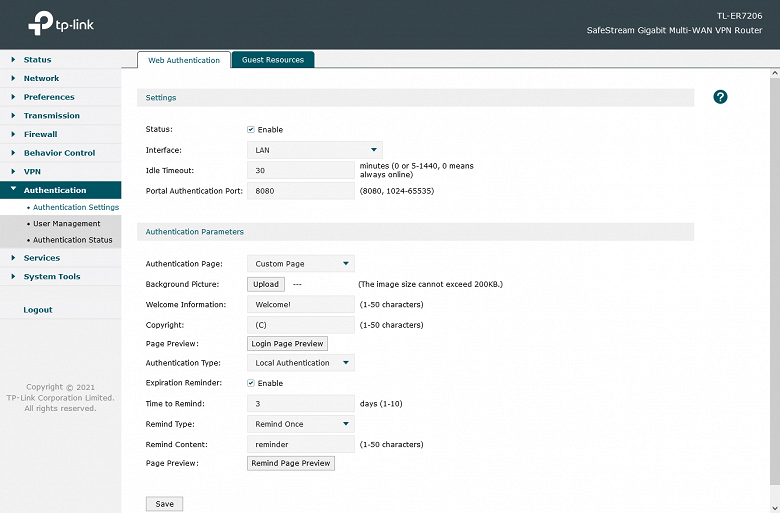
Task: Click the Welcome Information text field
Action: click(x=300, y=304)
